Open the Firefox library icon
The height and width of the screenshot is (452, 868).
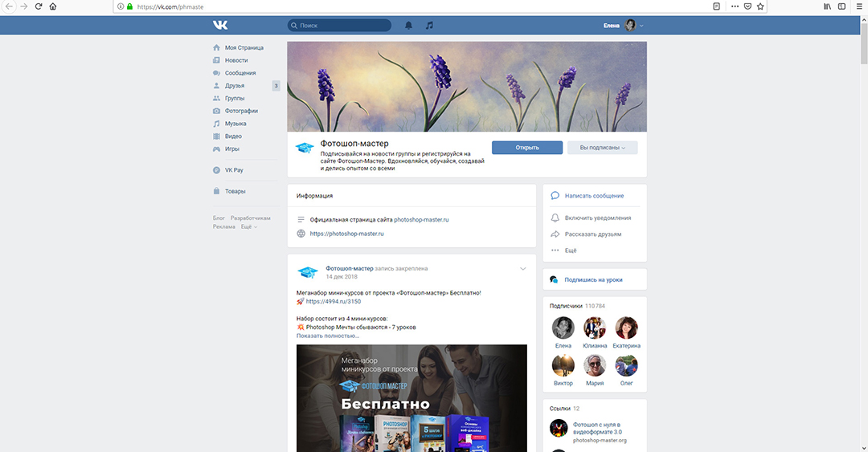[827, 6]
